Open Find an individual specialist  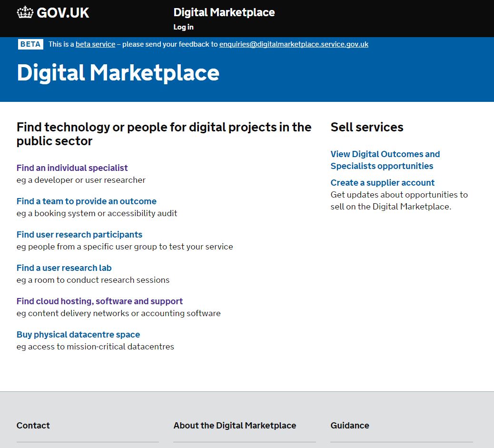coord(72,168)
